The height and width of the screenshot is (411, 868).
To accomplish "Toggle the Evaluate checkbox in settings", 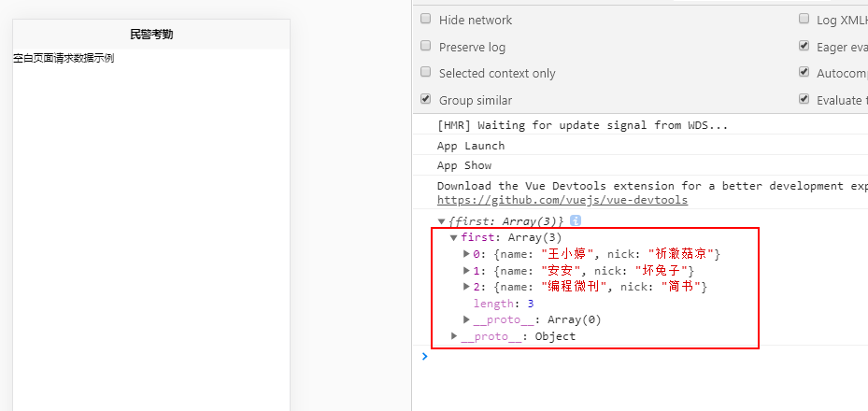I will coord(804,99).
